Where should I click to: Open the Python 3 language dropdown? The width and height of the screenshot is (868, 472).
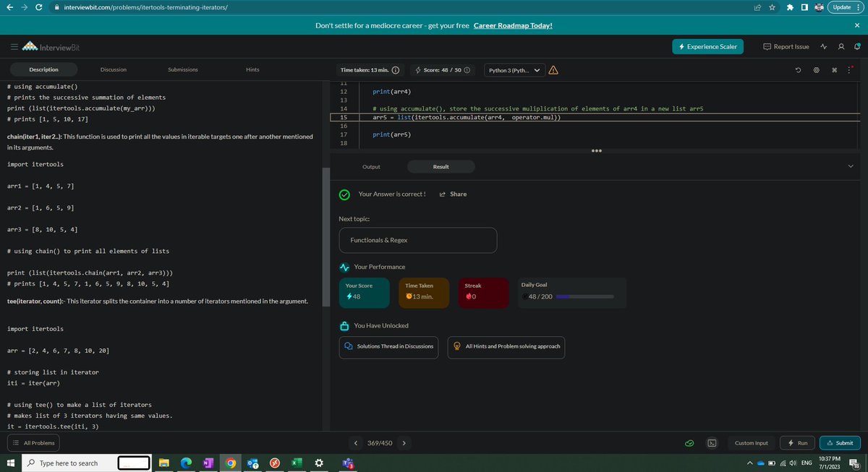514,70
